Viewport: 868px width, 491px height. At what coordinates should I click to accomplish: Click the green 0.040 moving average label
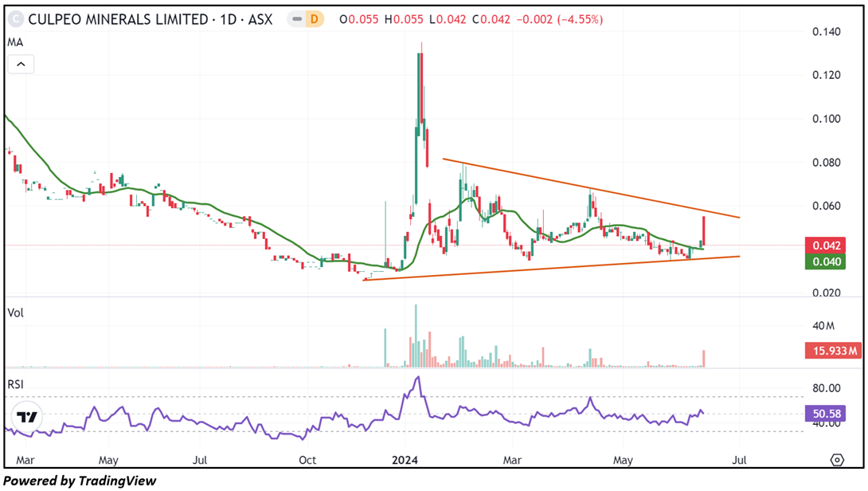[825, 261]
